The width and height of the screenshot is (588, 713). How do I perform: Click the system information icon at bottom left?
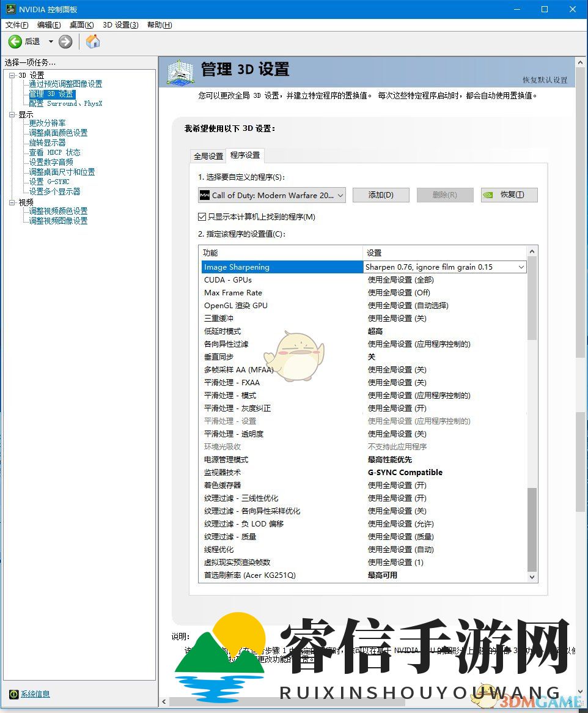click(13, 694)
